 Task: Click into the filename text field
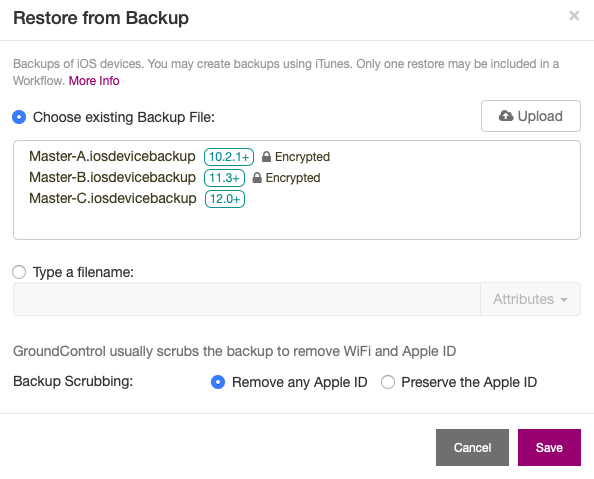(x=247, y=299)
